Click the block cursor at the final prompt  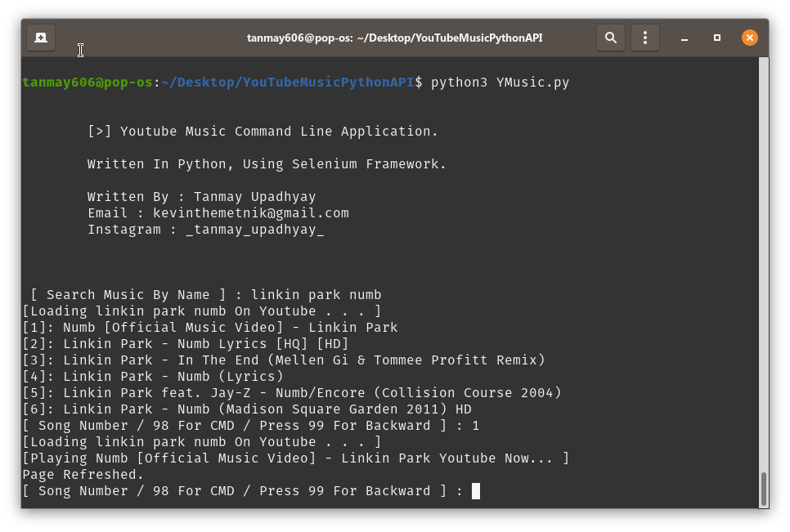point(476,490)
